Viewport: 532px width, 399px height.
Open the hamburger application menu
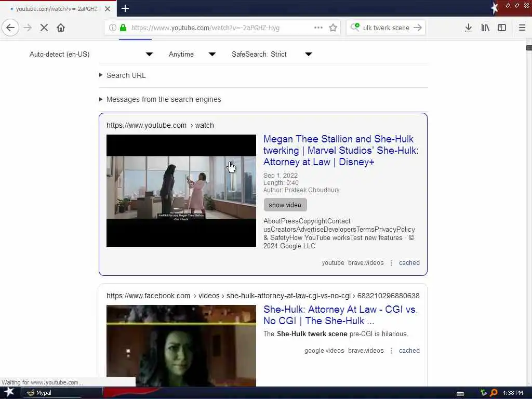pyautogui.click(x=522, y=28)
